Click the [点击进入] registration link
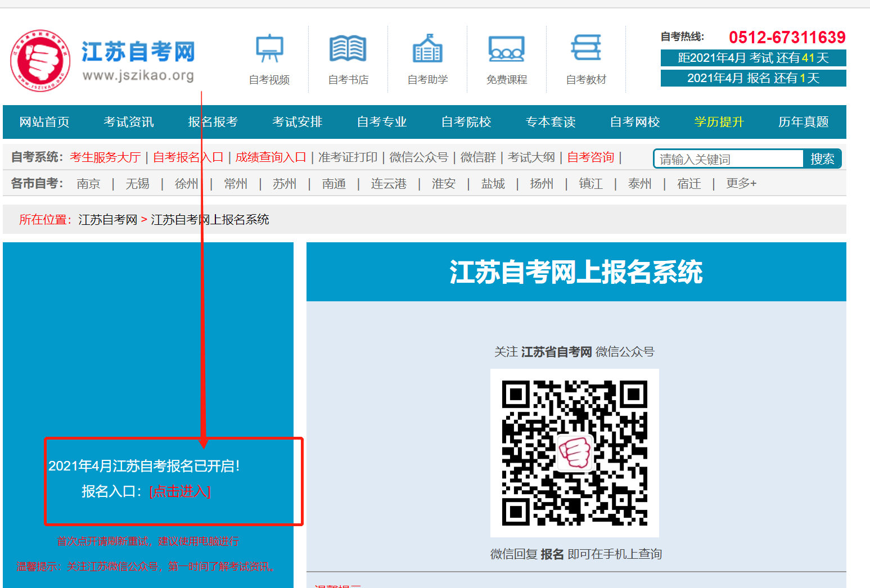This screenshot has width=870, height=588. click(180, 492)
